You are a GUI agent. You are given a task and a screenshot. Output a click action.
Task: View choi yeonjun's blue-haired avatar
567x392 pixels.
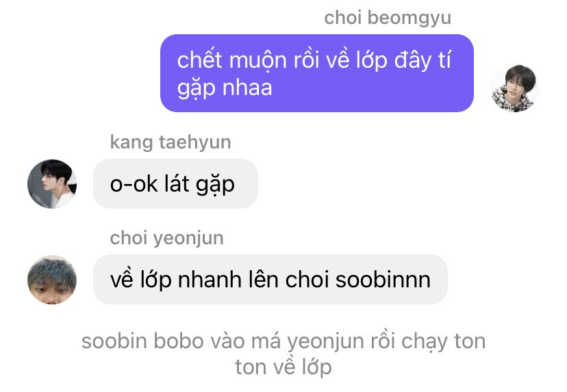[52, 280]
